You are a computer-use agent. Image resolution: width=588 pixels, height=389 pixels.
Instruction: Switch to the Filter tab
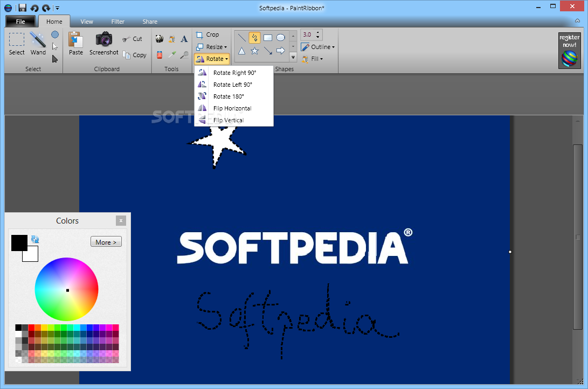(x=117, y=22)
